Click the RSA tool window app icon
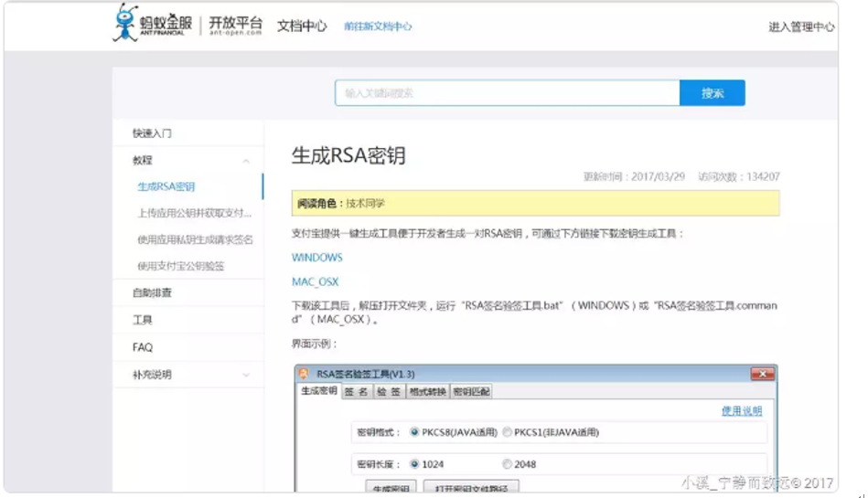The height and width of the screenshot is (498, 868). [304, 374]
